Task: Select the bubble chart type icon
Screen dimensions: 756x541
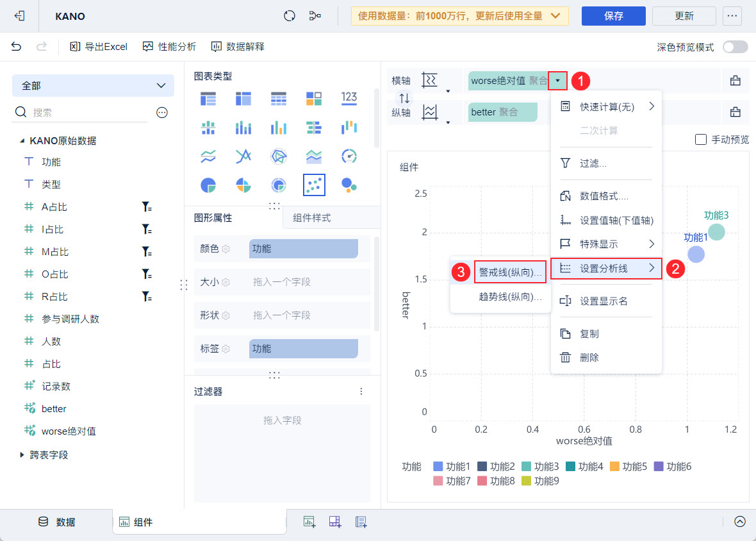Action: point(349,185)
